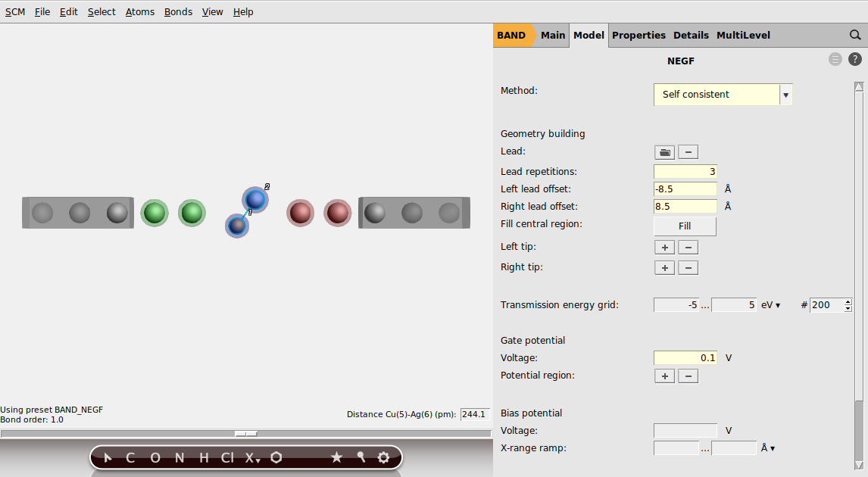This screenshot has height=477, width=868.
Task: Open the X element picker dropdown
Action: point(251,457)
